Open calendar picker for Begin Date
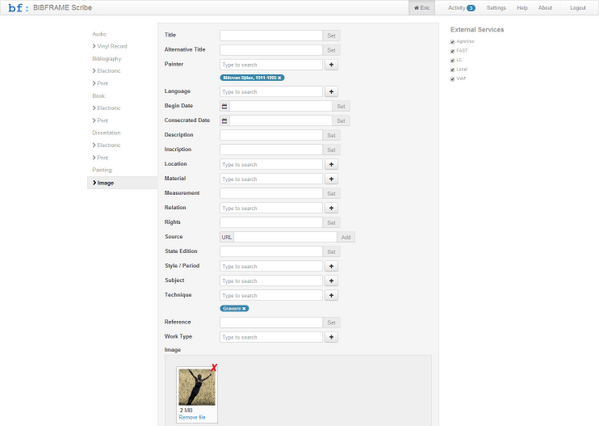 pos(225,106)
